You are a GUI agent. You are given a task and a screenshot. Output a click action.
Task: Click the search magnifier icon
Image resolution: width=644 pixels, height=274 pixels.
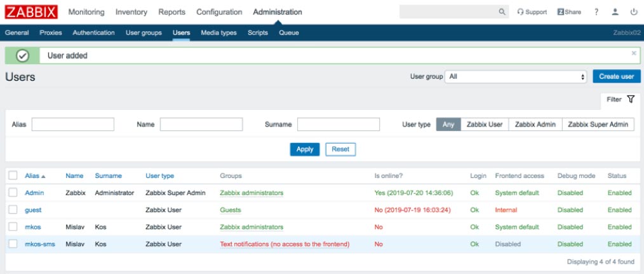tap(502, 12)
